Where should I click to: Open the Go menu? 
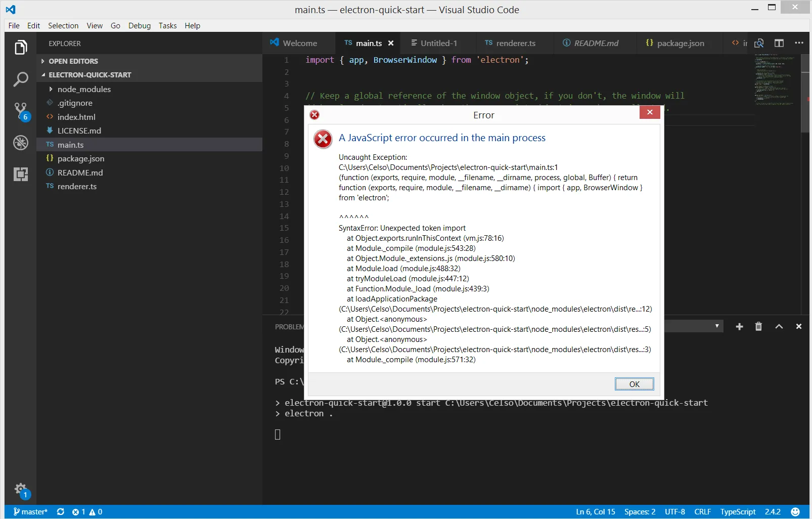click(115, 26)
